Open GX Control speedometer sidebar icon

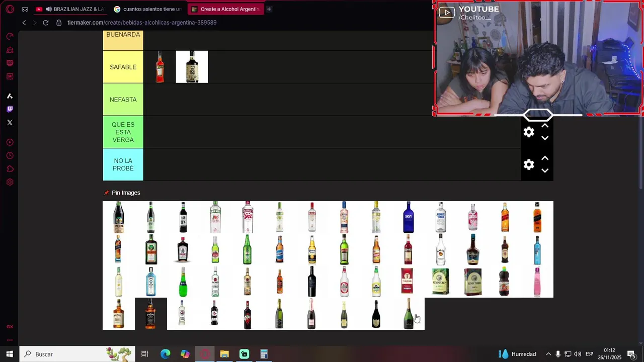10,37
